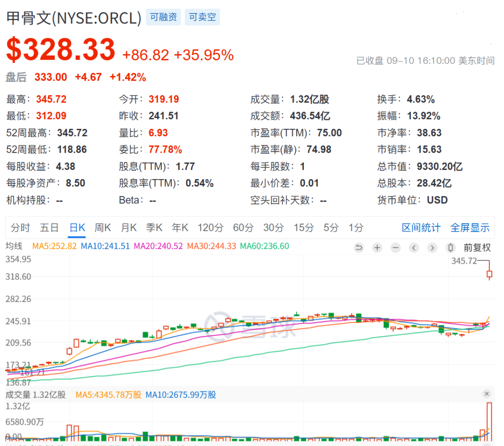Click the candlestick style icon
The image size is (504, 446).
(451, 247)
